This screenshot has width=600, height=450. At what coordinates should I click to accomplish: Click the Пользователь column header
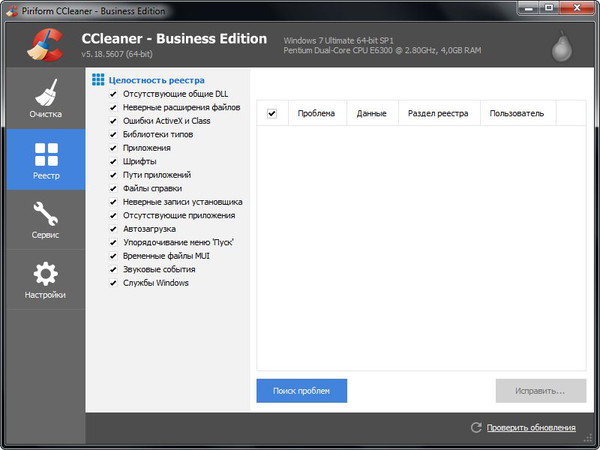[x=517, y=113]
